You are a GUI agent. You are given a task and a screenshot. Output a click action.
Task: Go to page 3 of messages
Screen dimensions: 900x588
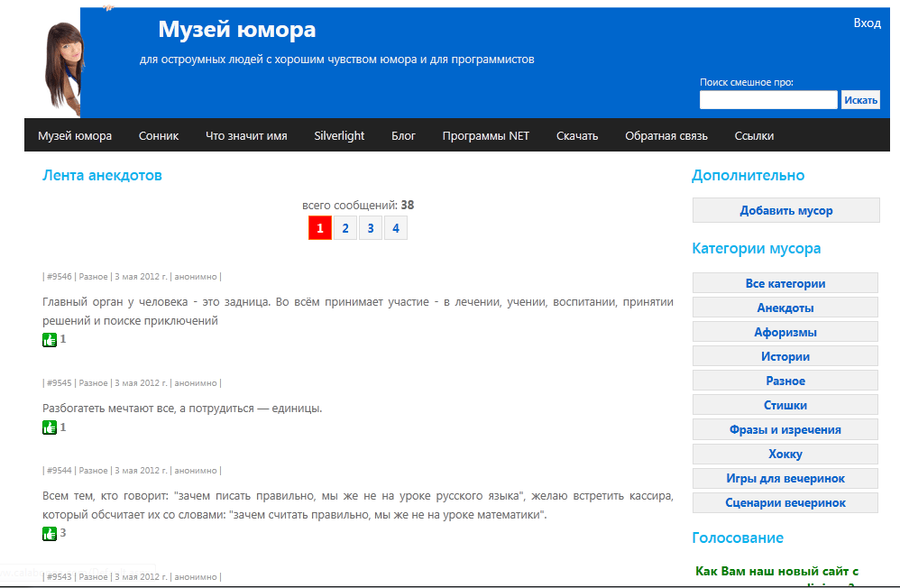tap(371, 228)
